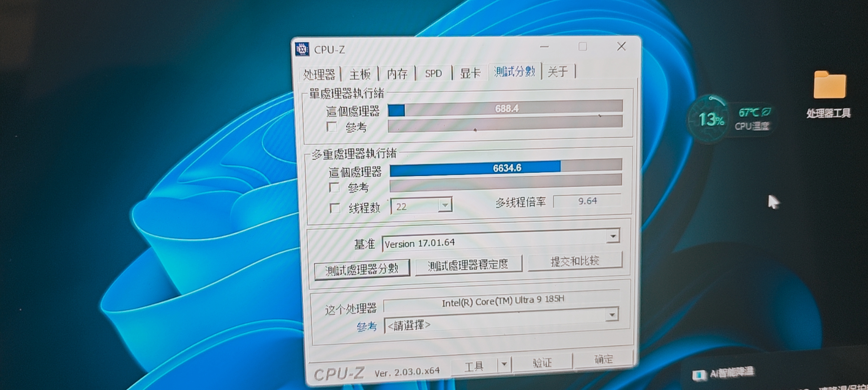The image size is (868, 390).
Task: Minimize the CPU-Z window
Action: pyautogui.click(x=544, y=47)
